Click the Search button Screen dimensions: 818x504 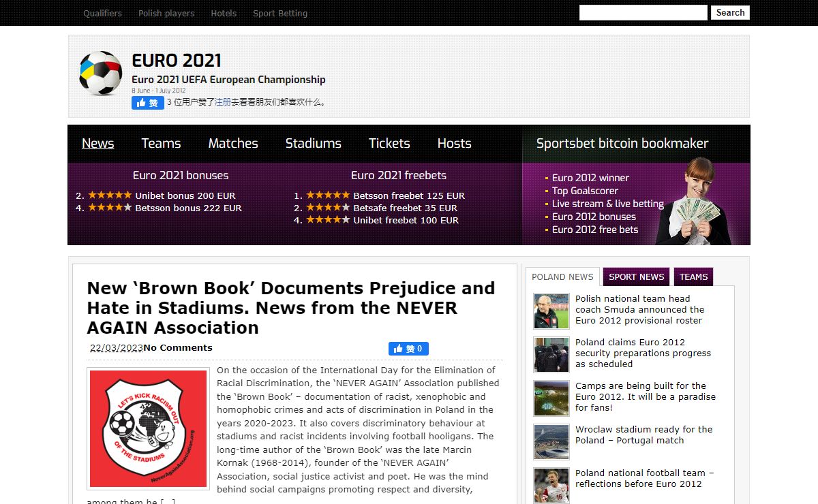pos(730,12)
